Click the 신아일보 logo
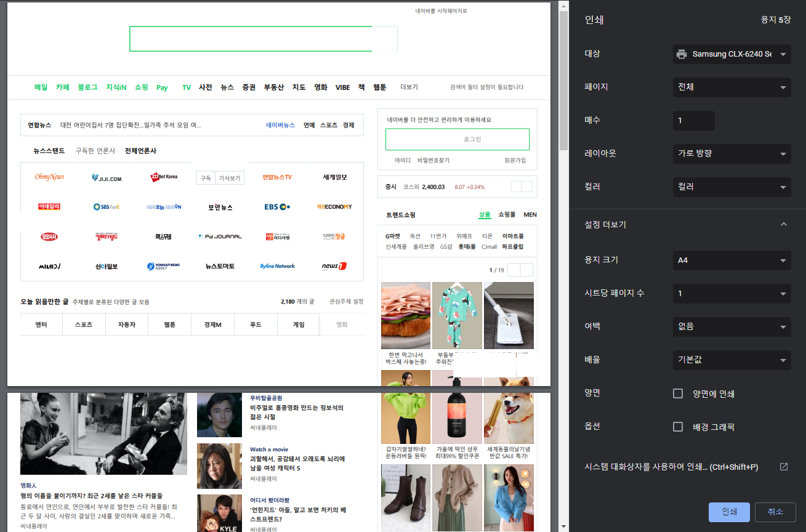 tap(107, 266)
